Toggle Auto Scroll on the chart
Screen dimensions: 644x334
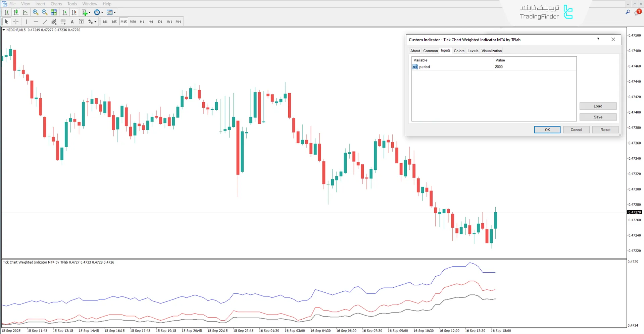coord(65,12)
